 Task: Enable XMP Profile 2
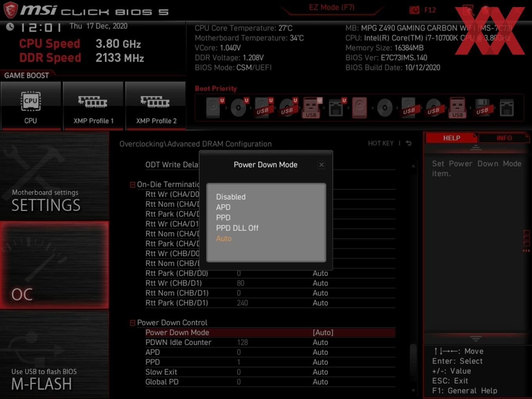[156, 106]
